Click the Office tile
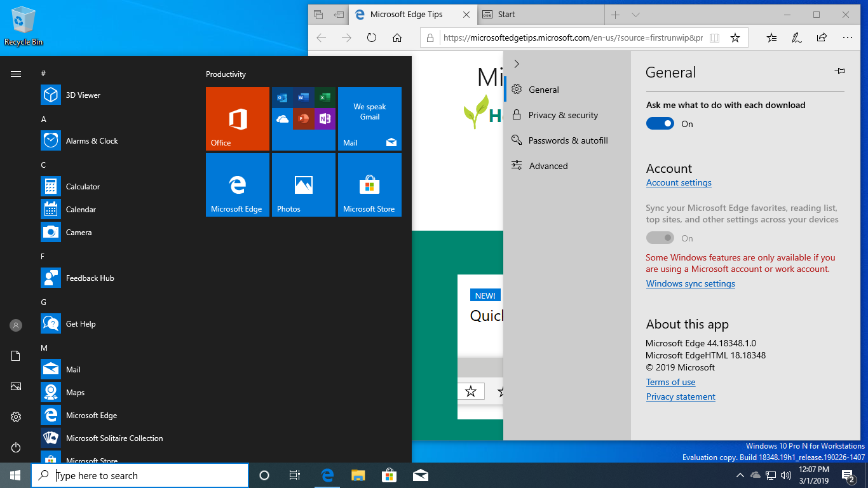 (x=238, y=119)
